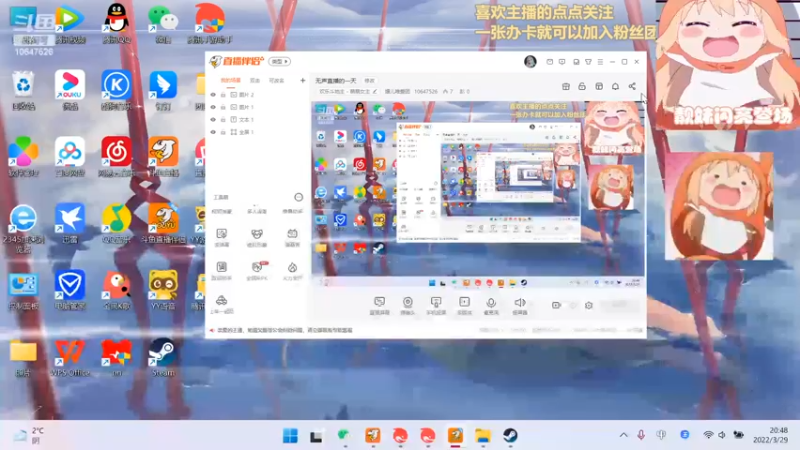Toggle the lock on the 全屏 1 layer
Image resolution: width=800 pixels, height=450 pixels.
(x=223, y=132)
